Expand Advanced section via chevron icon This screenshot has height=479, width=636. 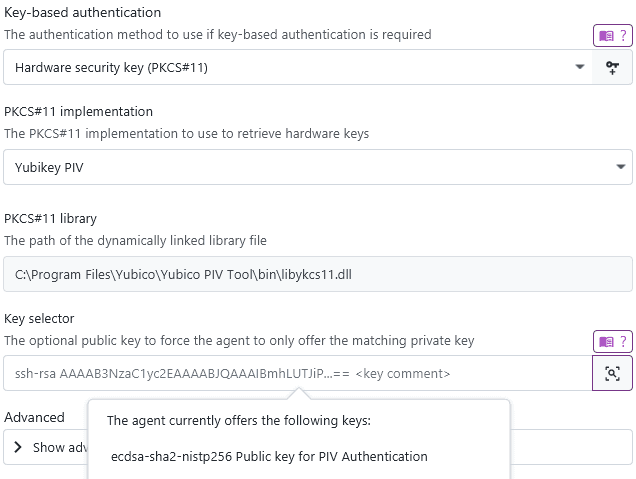pos(17,447)
